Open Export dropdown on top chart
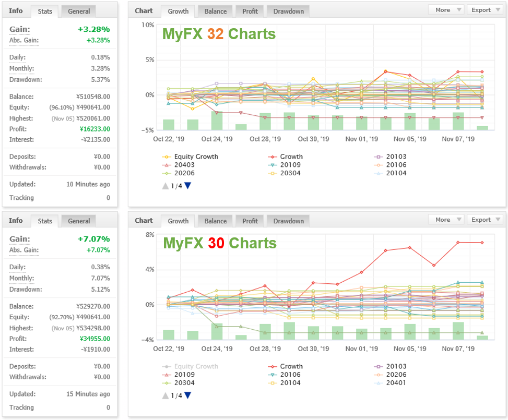This screenshot has width=508, height=420. coord(485,10)
